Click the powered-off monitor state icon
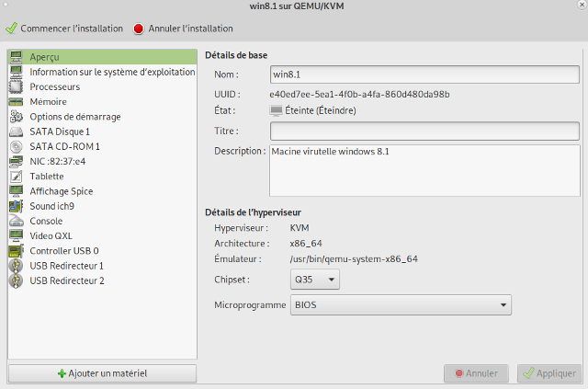588x389 pixels. 276,110
